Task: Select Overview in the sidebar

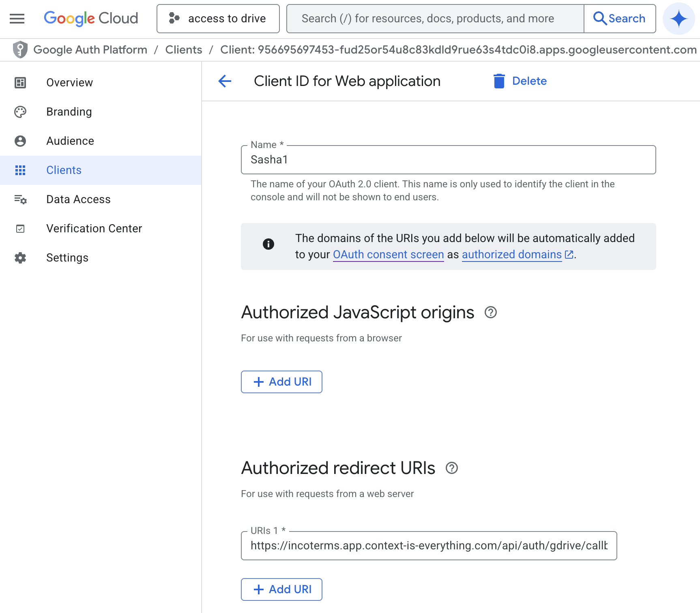Action: pos(69,82)
